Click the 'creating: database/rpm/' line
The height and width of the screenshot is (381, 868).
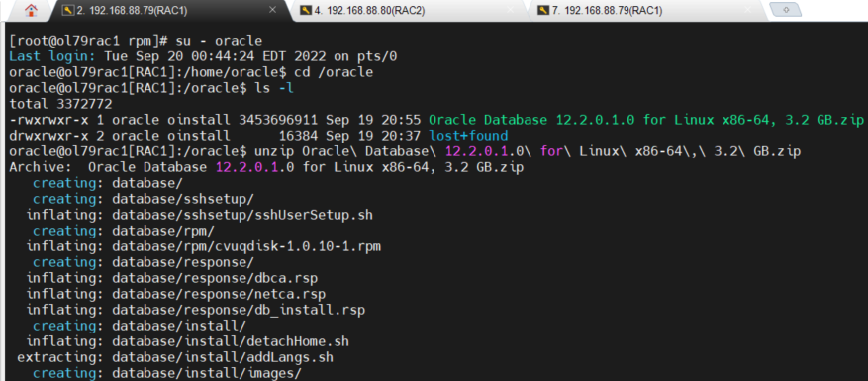124,231
